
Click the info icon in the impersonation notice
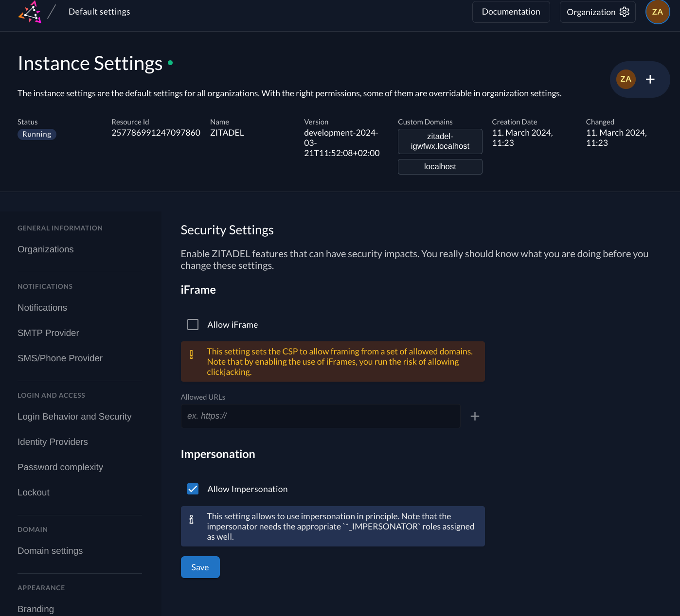tap(193, 519)
